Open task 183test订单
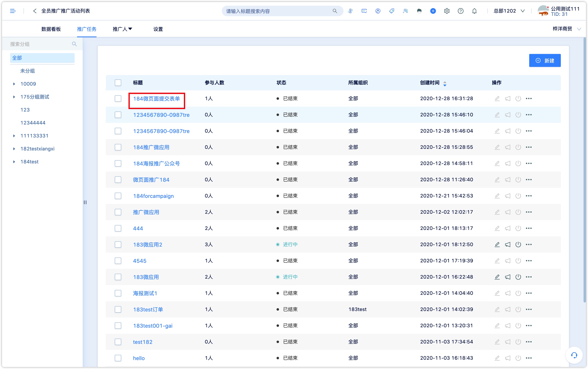Image resolution: width=588 pixels, height=369 pixels. pyautogui.click(x=148, y=309)
